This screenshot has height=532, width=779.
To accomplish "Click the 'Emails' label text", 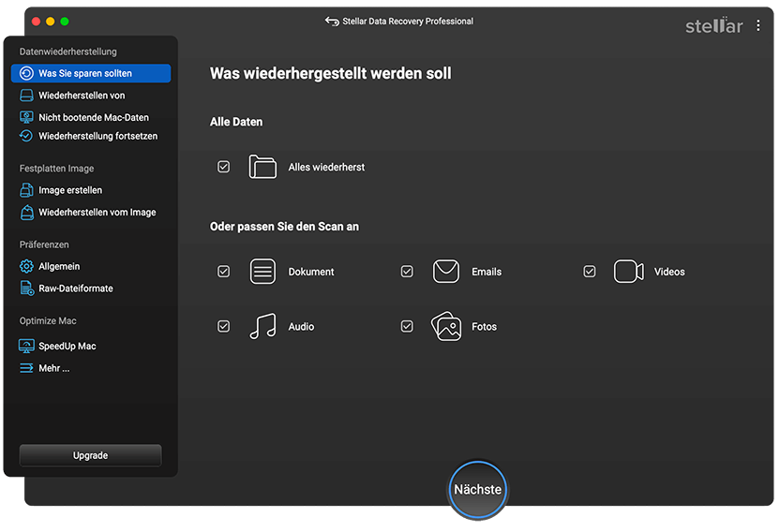I will click(487, 272).
